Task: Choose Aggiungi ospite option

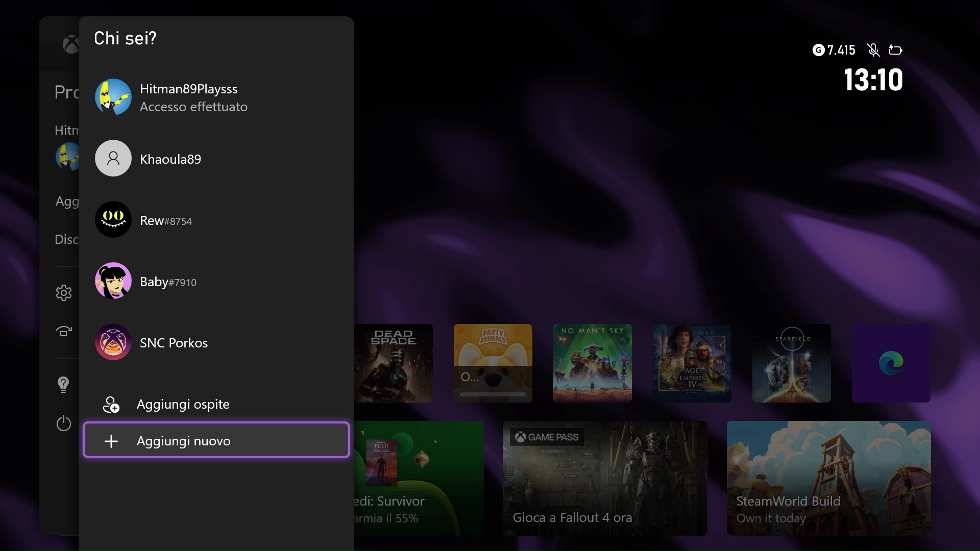Action: click(x=216, y=404)
